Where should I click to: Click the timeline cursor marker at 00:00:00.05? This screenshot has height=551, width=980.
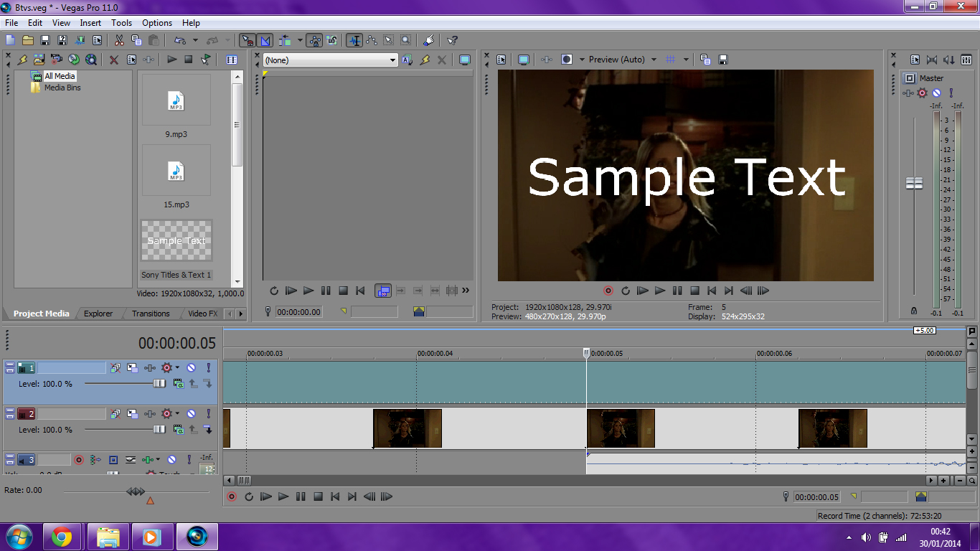click(586, 353)
